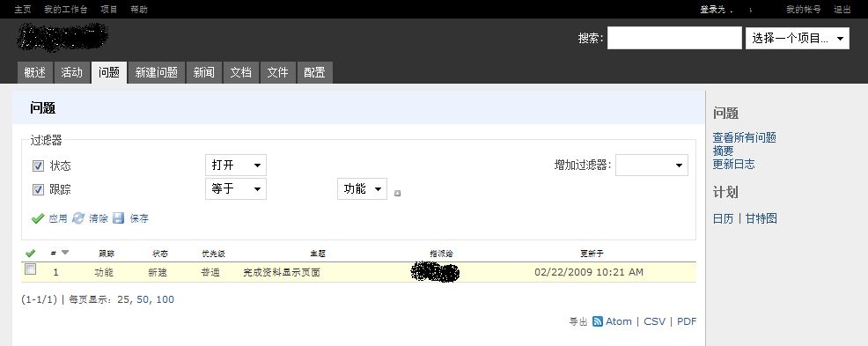Sort by 状态 column header
The height and width of the screenshot is (346, 868).
pyautogui.click(x=160, y=254)
